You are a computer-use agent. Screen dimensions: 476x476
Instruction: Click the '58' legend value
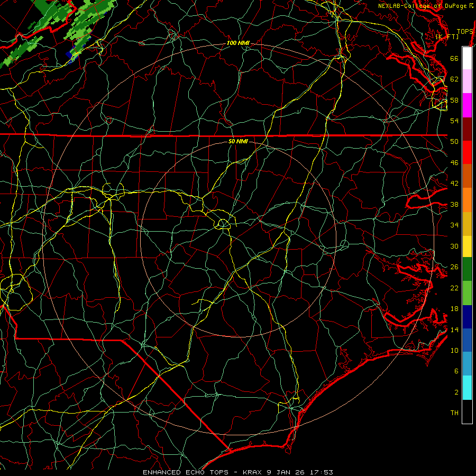[x=454, y=100]
